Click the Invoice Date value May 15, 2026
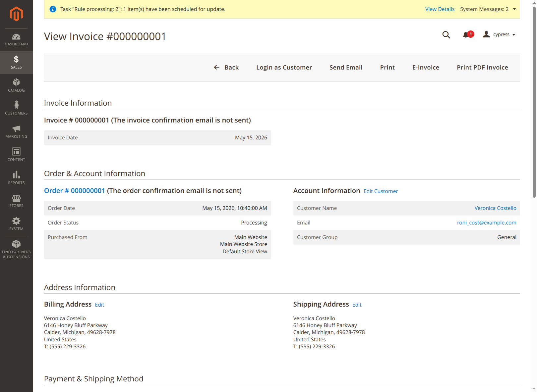The height and width of the screenshot is (392, 537). pyautogui.click(x=251, y=138)
